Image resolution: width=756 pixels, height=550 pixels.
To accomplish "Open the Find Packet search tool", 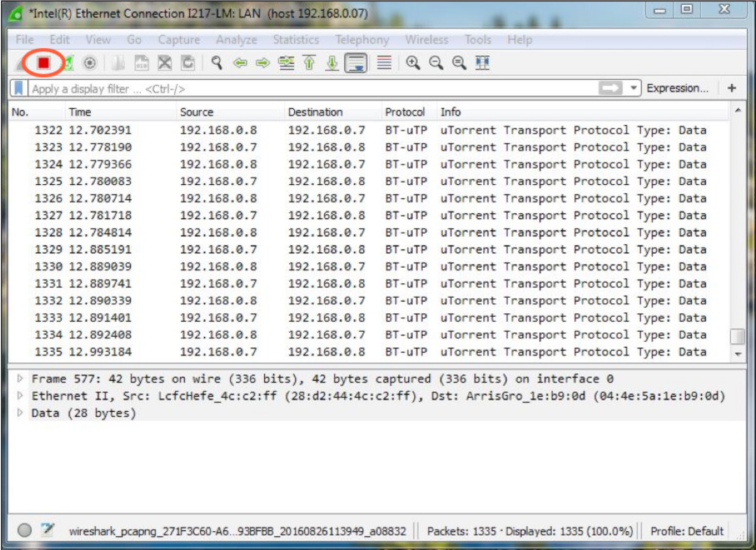I will [x=216, y=63].
